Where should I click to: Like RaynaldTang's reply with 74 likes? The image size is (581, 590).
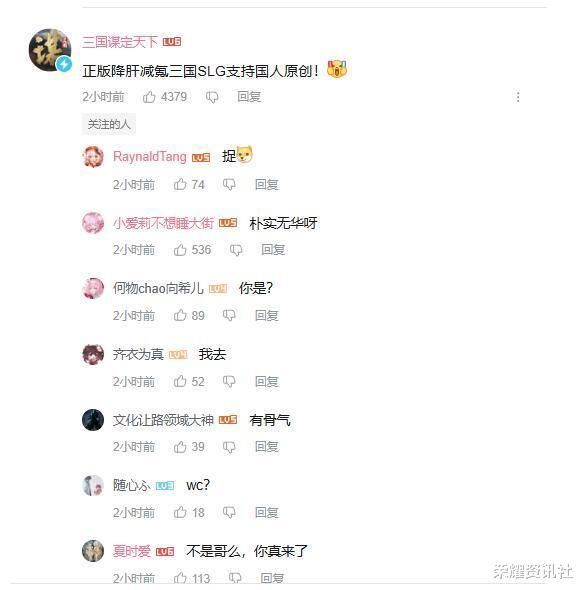pyautogui.click(x=180, y=184)
